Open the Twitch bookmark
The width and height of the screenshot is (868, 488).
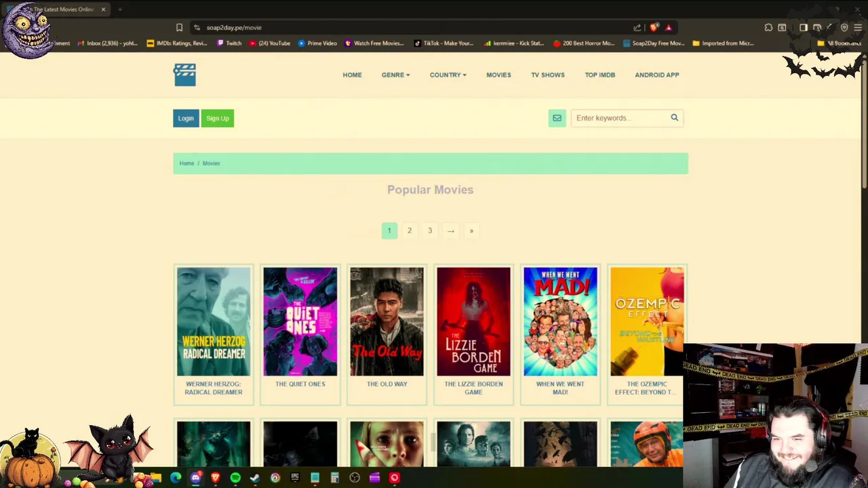click(229, 43)
